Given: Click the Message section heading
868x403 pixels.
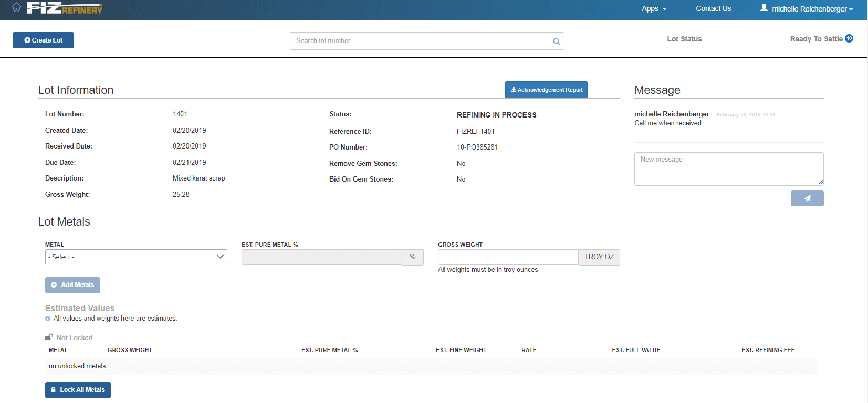Looking at the screenshot, I should pyautogui.click(x=657, y=90).
